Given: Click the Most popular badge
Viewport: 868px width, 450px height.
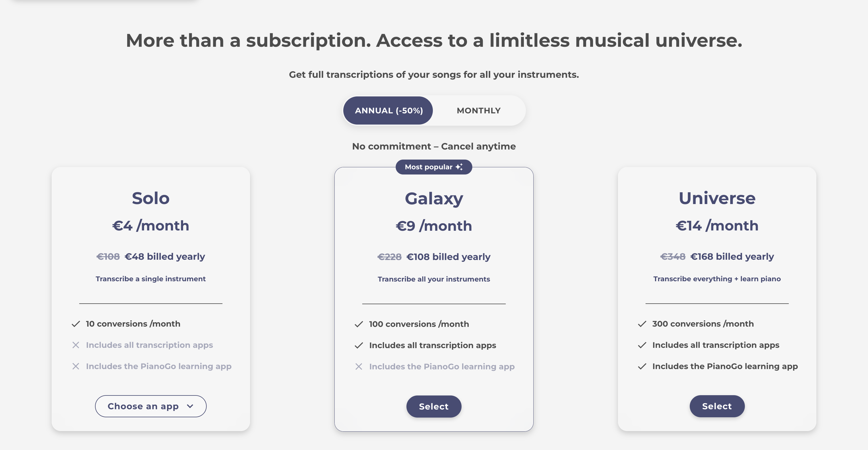Looking at the screenshot, I should (x=429, y=167).
